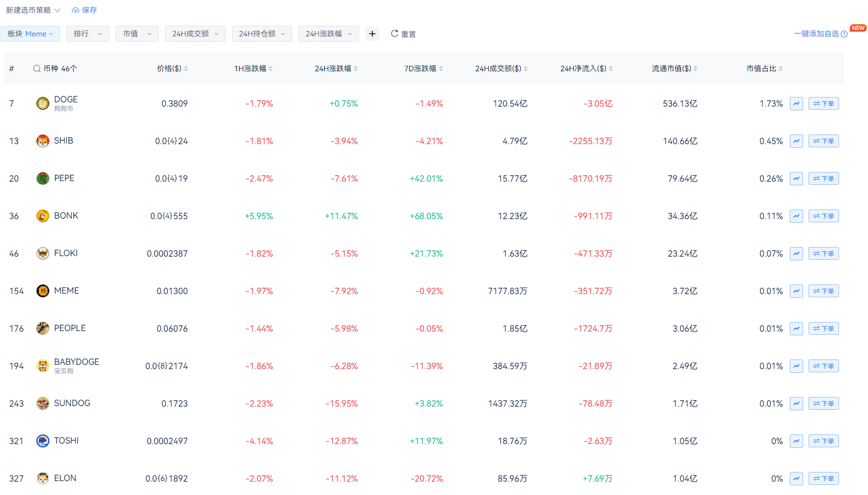Screen dimensions: 868x495
Task: Open chart icon for PEOPLE row
Action: pos(796,328)
